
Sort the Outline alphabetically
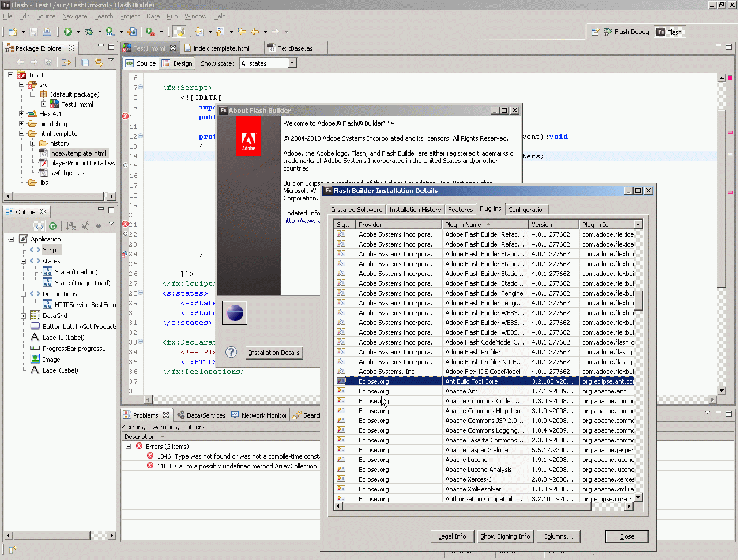71,226
